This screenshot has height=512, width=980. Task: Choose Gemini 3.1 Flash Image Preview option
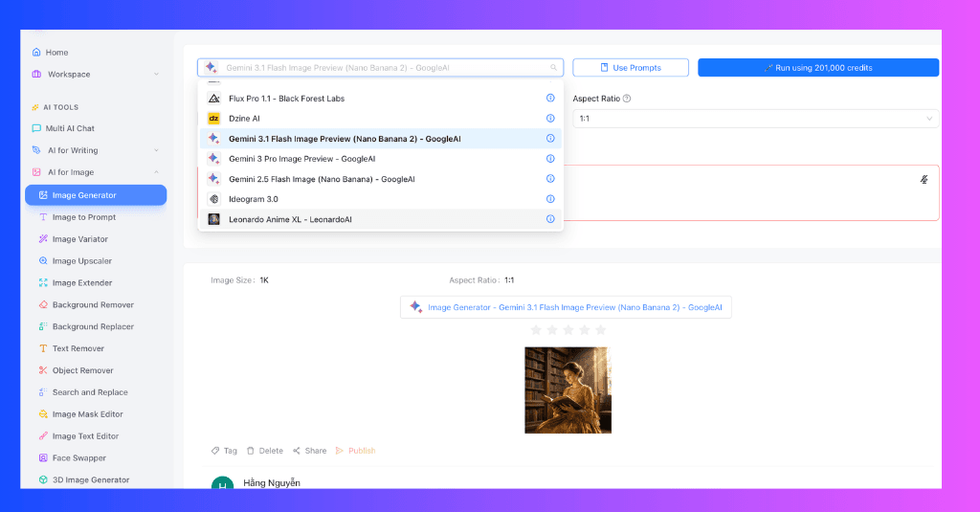380,138
